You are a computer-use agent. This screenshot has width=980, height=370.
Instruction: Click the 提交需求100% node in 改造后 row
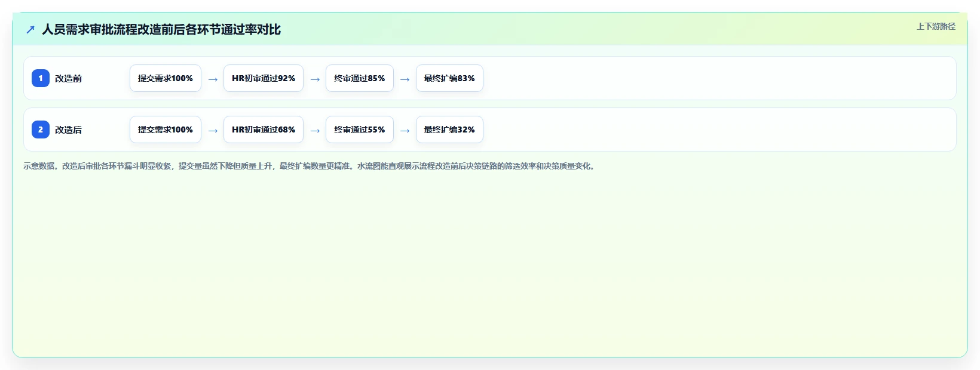166,129
